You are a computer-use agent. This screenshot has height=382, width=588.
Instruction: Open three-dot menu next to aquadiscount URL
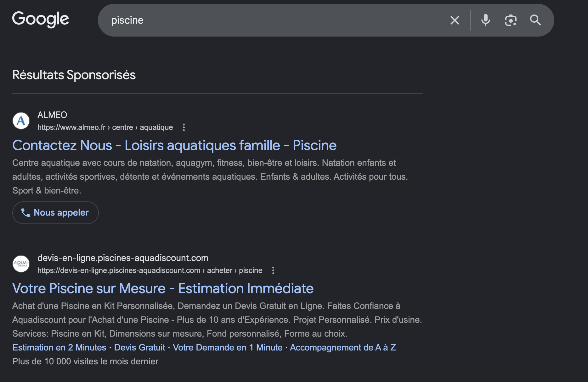pos(273,270)
